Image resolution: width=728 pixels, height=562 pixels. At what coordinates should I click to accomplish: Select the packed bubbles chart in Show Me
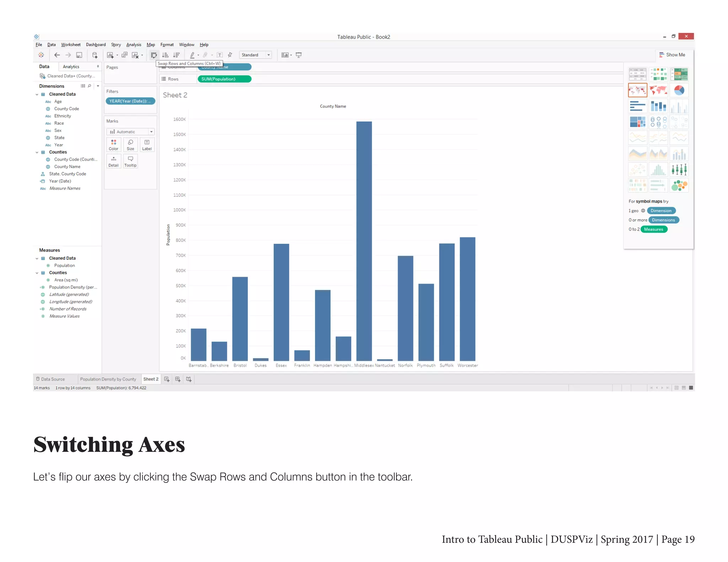coord(679,185)
